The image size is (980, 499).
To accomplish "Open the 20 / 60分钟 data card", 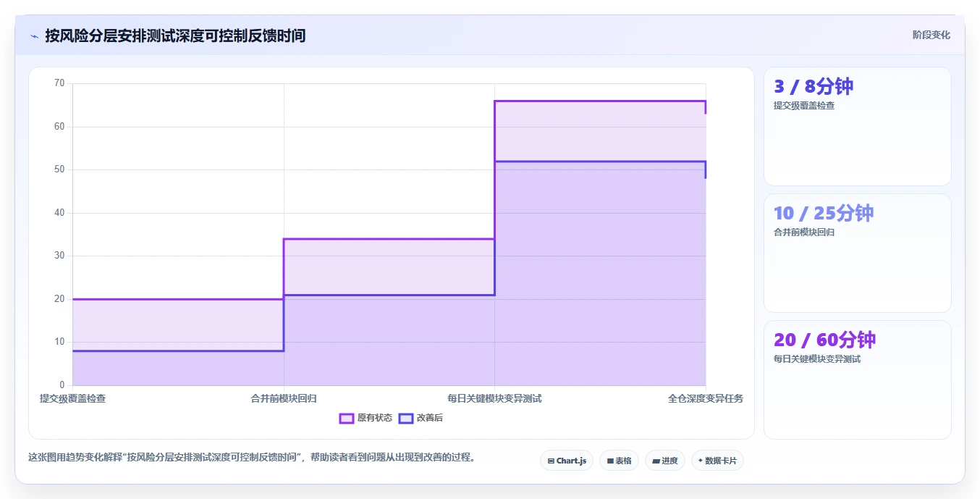I will pyautogui.click(x=858, y=380).
